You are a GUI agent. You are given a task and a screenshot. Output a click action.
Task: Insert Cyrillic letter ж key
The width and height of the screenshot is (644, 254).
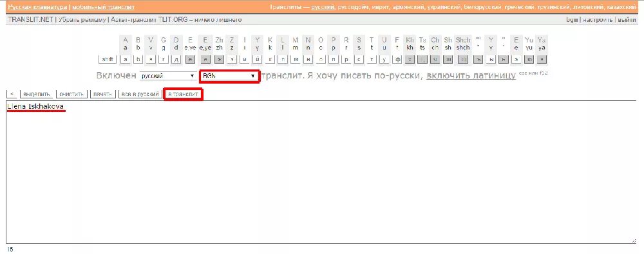220,59
